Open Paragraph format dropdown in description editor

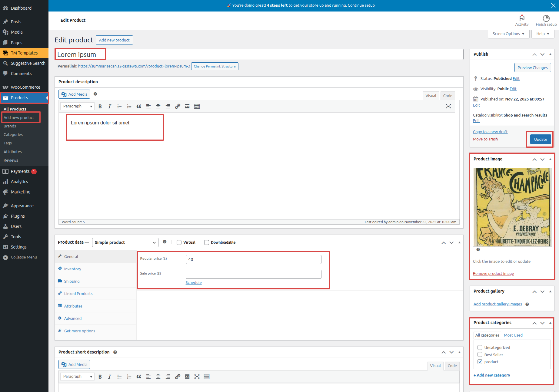77,106
